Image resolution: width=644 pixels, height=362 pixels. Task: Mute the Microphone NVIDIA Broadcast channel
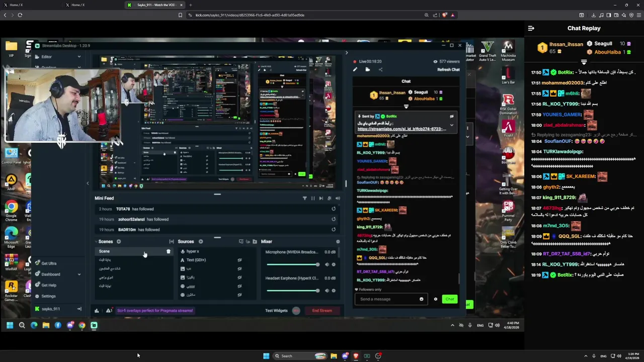pos(327,264)
